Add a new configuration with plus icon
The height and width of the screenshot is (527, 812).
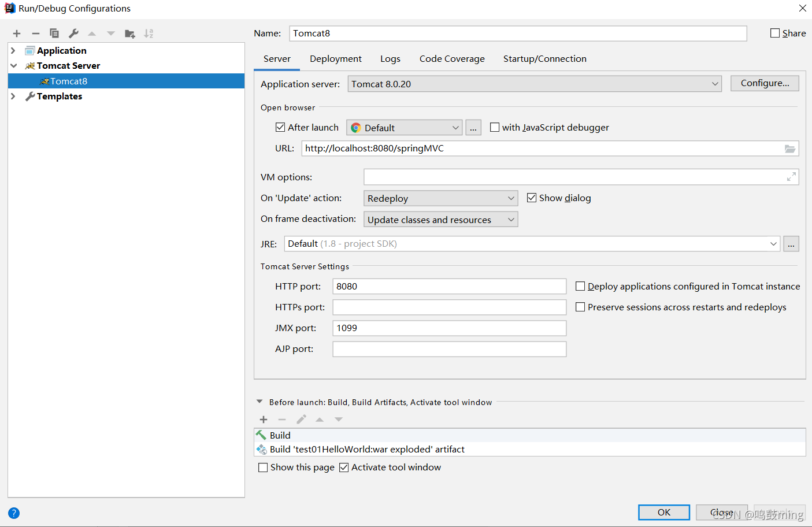pos(17,34)
